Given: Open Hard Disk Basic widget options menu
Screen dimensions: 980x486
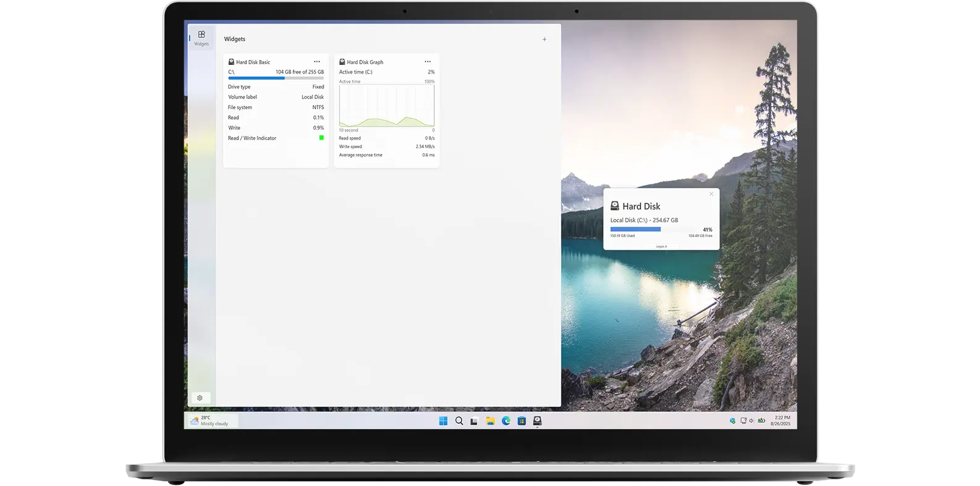Looking at the screenshot, I should pyautogui.click(x=317, y=62).
